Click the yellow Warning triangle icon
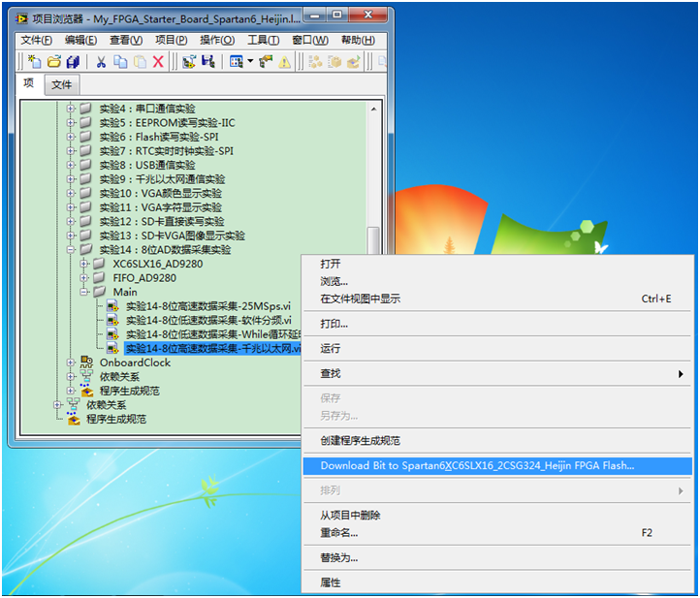700x598 pixels. point(284,62)
